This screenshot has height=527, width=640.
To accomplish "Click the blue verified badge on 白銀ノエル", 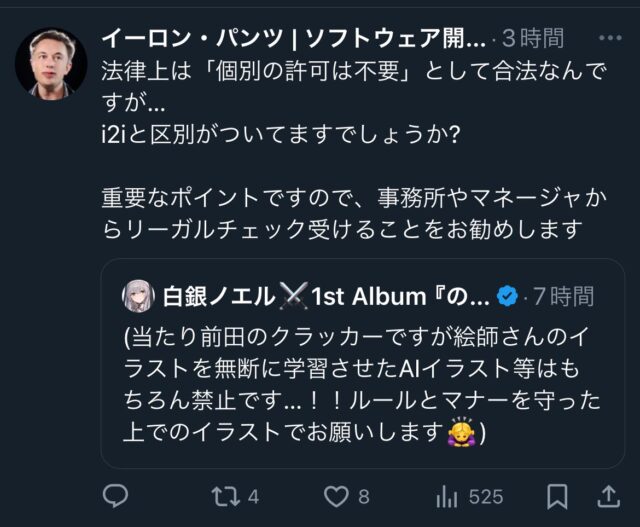I will pyautogui.click(x=507, y=297).
